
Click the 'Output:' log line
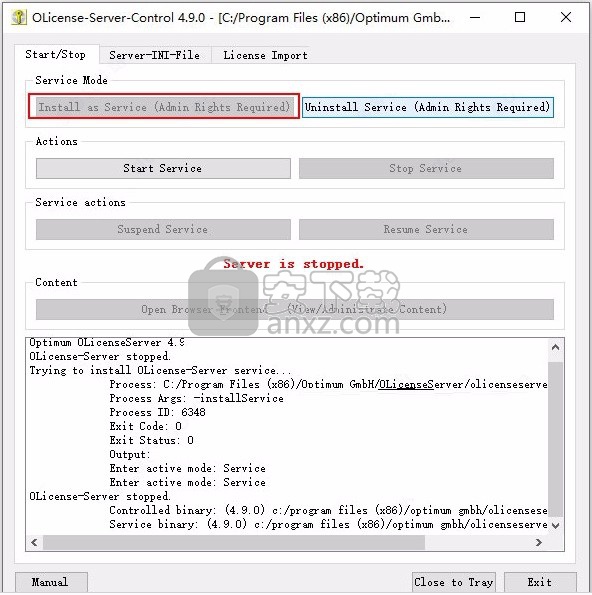point(130,455)
